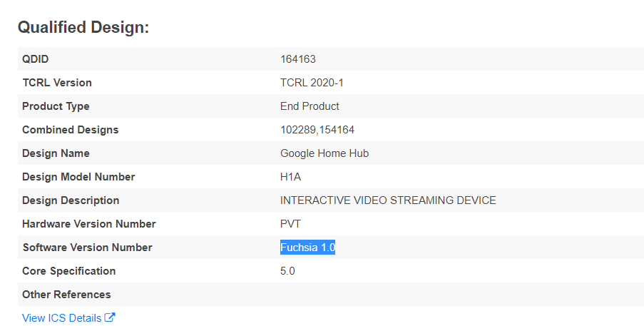The height and width of the screenshot is (326, 644).
Task: Click the Google Home Hub design name
Action: (x=324, y=153)
